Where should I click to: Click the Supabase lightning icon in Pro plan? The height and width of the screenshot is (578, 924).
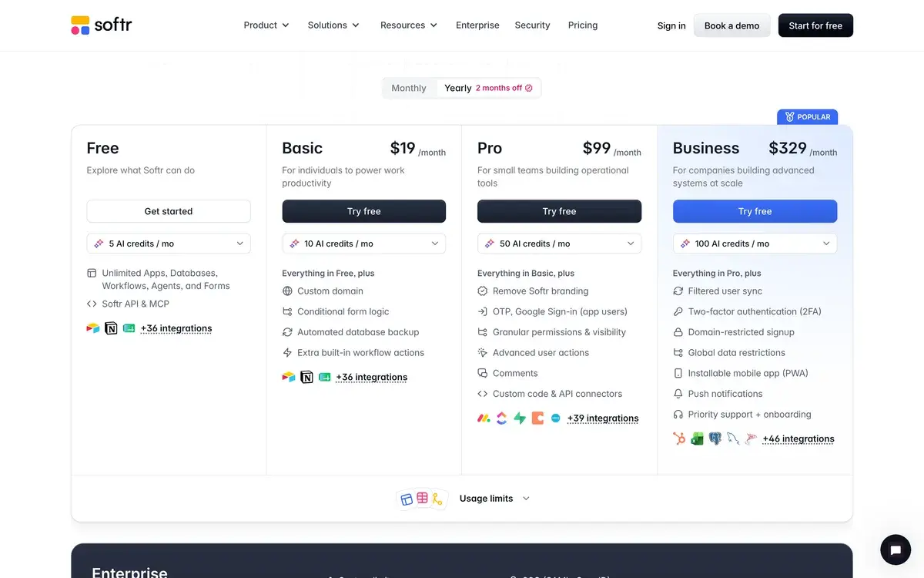520,418
